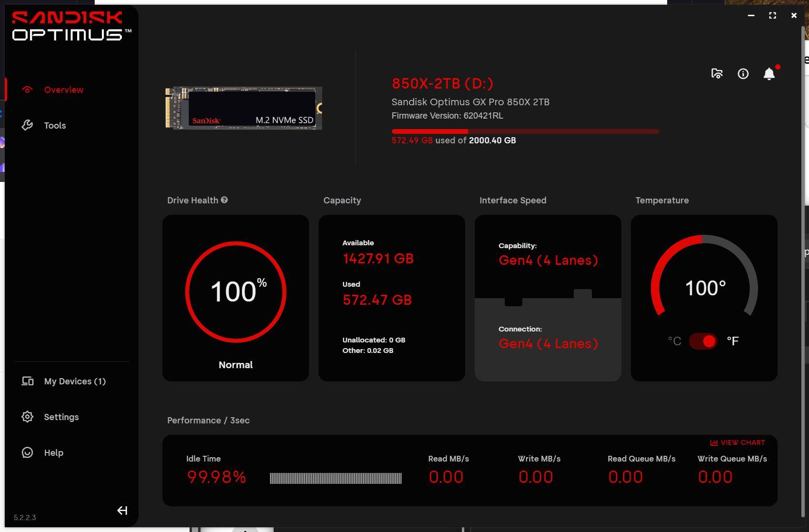Open the information icon in the header
Image resolution: width=809 pixels, height=532 pixels.
click(x=743, y=73)
